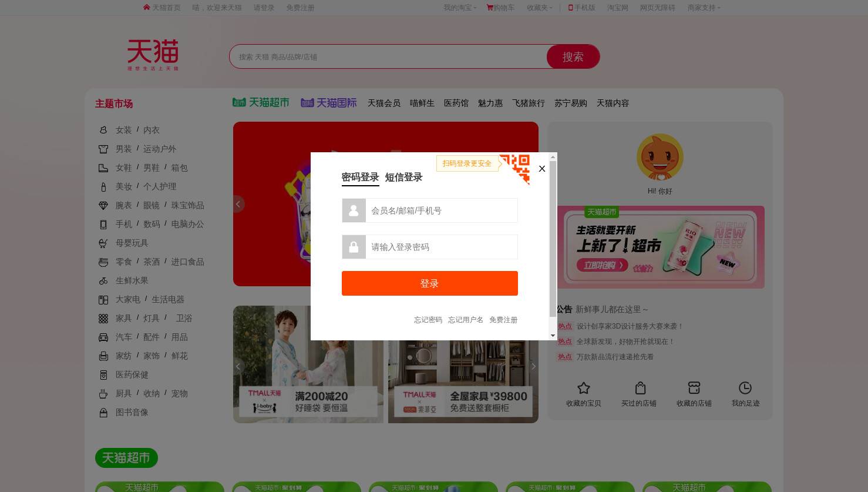The width and height of the screenshot is (868, 492).
Task: Select 密码登录 tab
Action: pos(361,177)
